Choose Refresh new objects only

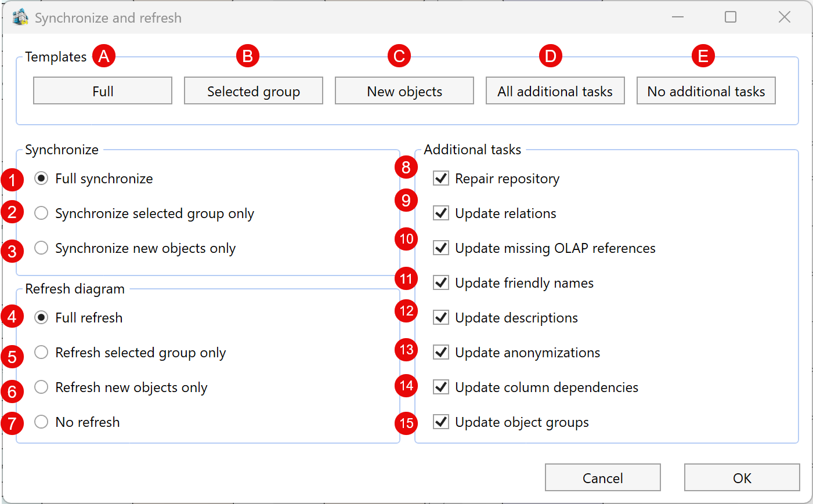tap(41, 387)
